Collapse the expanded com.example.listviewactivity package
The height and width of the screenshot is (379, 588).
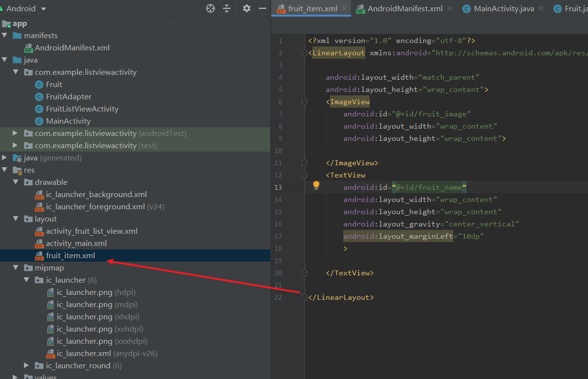point(16,72)
